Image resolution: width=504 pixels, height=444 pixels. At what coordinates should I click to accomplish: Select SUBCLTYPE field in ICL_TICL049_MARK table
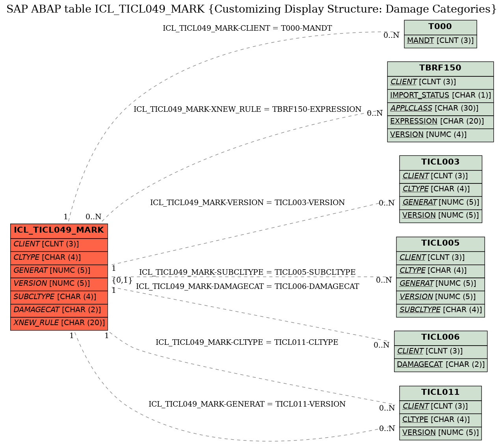point(59,297)
